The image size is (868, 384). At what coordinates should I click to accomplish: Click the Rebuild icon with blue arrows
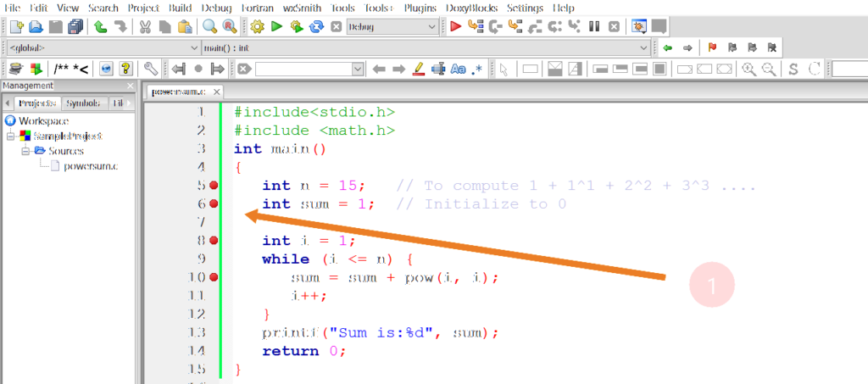click(x=316, y=26)
